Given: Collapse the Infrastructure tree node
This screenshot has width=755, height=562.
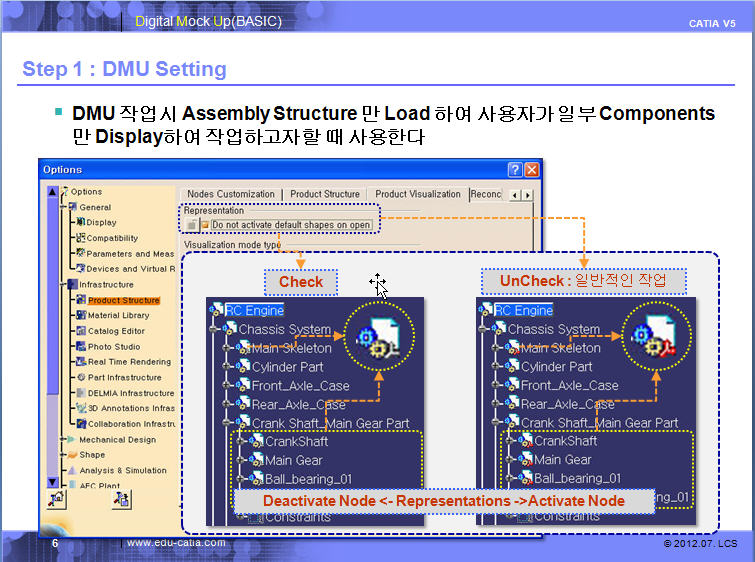Looking at the screenshot, I should [x=62, y=285].
